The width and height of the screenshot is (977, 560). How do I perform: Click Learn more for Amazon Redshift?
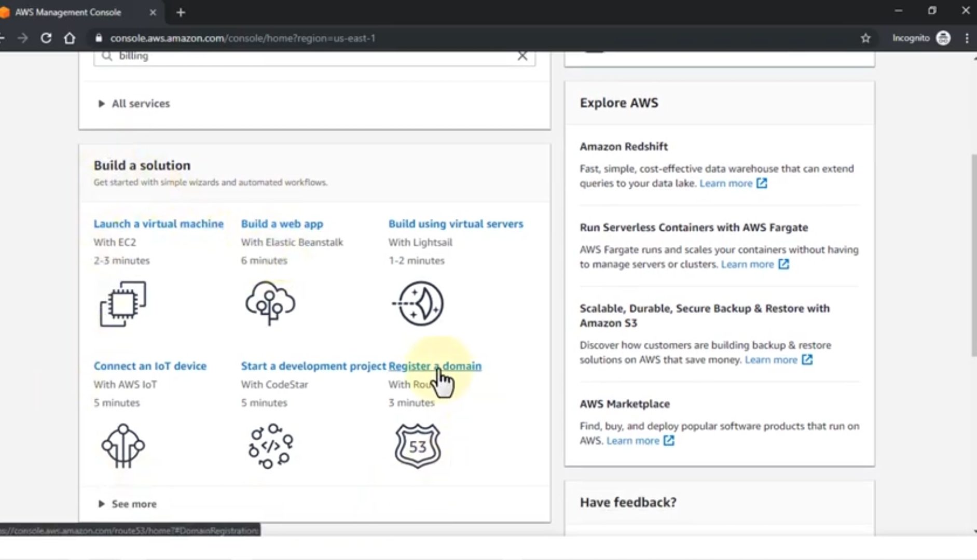click(x=726, y=183)
